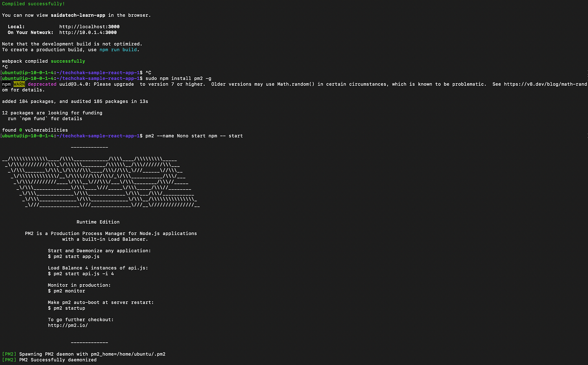The image size is (588, 365).
Task: Click the "Local:" label
Action: [x=16, y=26]
